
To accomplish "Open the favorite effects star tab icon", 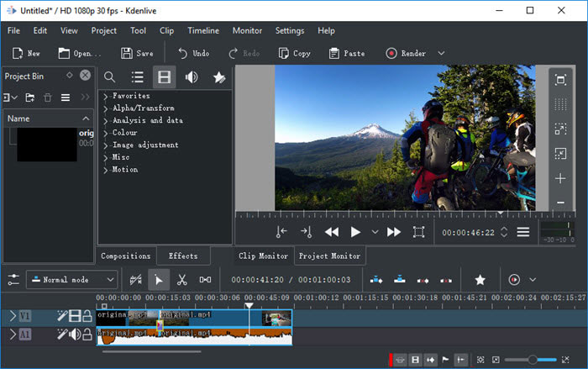I will pyautogui.click(x=219, y=77).
